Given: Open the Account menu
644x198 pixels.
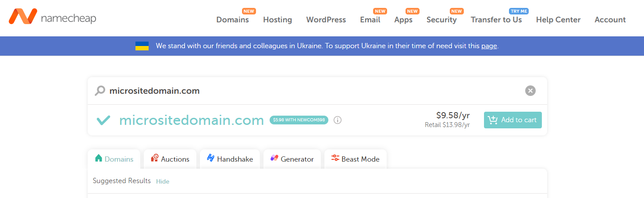Looking at the screenshot, I should point(610,20).
